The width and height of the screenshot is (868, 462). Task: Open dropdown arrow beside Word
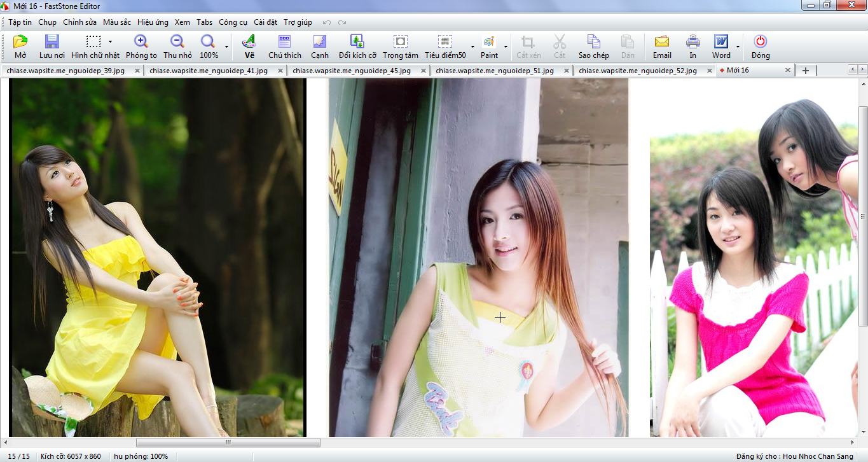click(738, 47)
